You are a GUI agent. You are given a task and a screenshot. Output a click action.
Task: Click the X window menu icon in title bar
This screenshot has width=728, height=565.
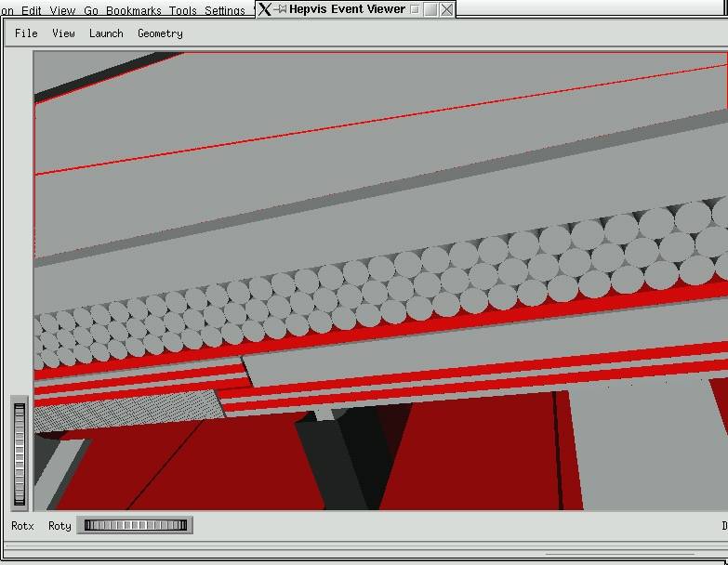click(265, 9)
